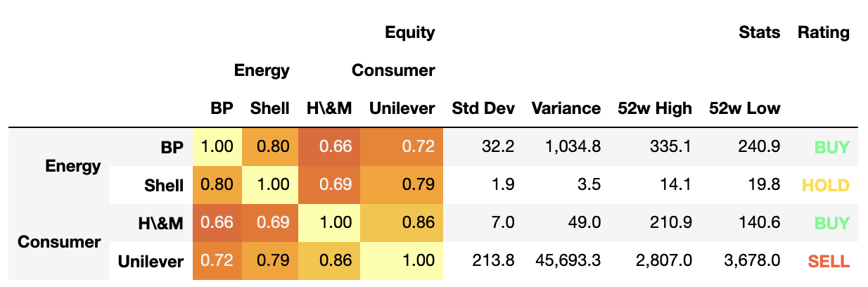This screenshot has width=868, height=287.
Task: Click the SELL rating for Unilever
Action: pyautogui.click(x=829, y=262)
